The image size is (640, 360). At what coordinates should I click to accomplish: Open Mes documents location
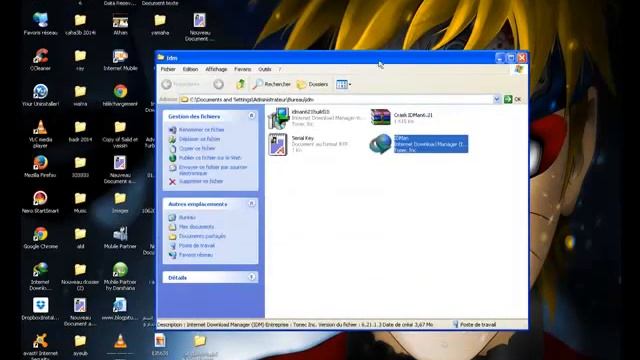click(x=196, y=227)
